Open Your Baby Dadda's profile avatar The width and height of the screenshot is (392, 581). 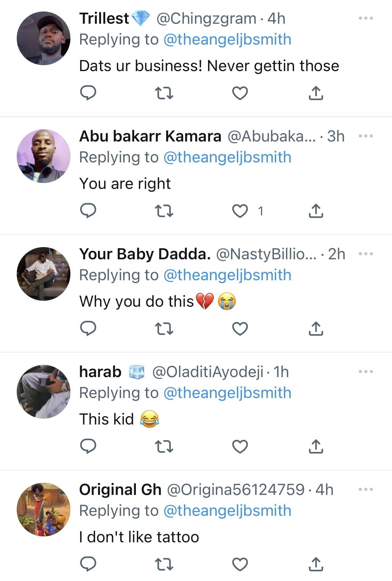44,274
